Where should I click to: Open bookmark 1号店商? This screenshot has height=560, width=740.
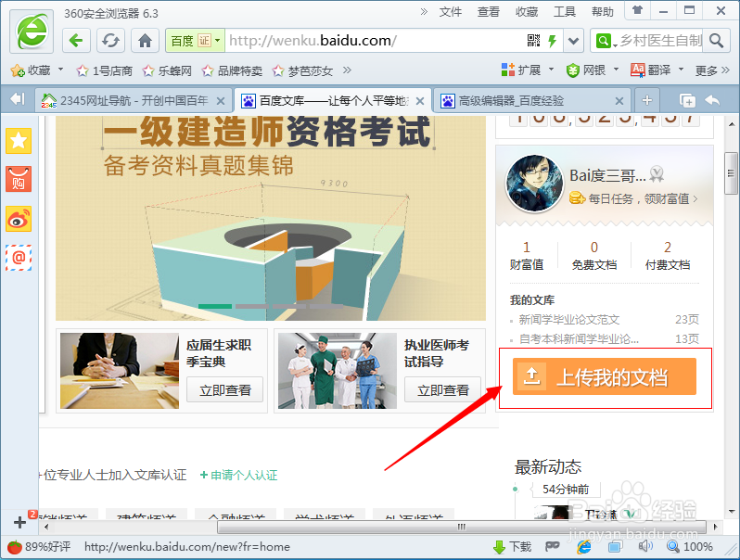[x=104, y=70]
